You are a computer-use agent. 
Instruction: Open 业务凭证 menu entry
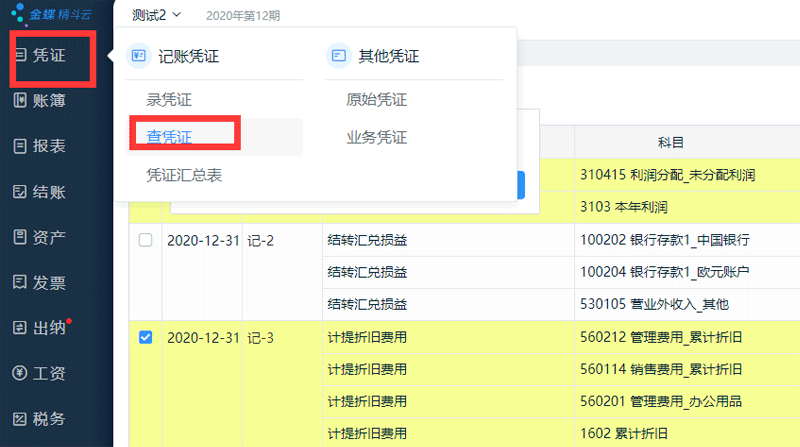pyautogui.click(x=377, y=137)
